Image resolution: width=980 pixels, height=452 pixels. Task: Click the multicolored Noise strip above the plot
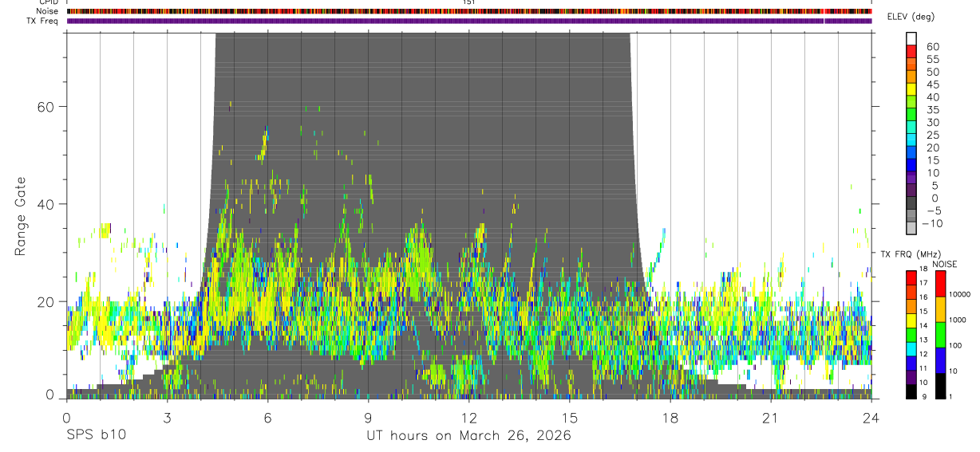click(x=469, y=11)
